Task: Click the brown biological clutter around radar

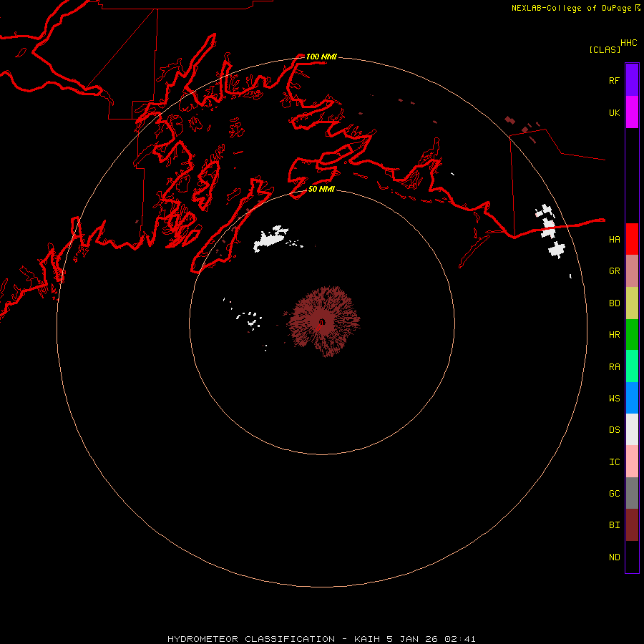Action: point(323,321)
